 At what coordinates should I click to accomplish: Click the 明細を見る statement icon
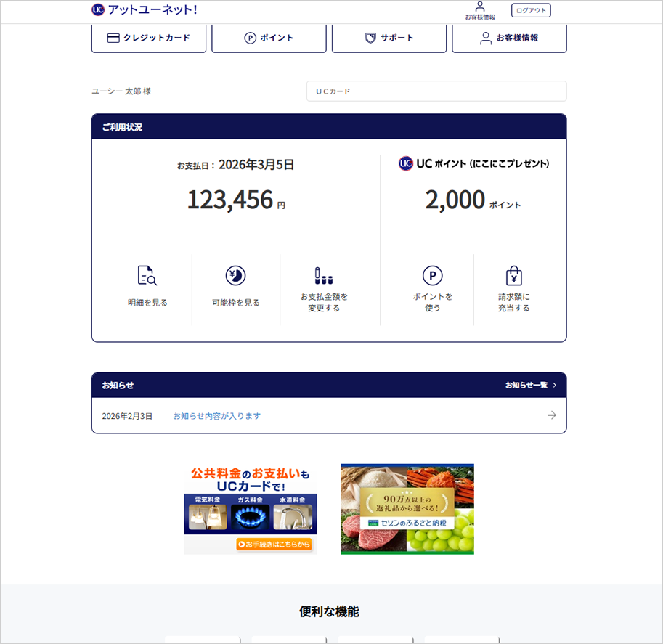pyautogui.click(x=147, y=276)
